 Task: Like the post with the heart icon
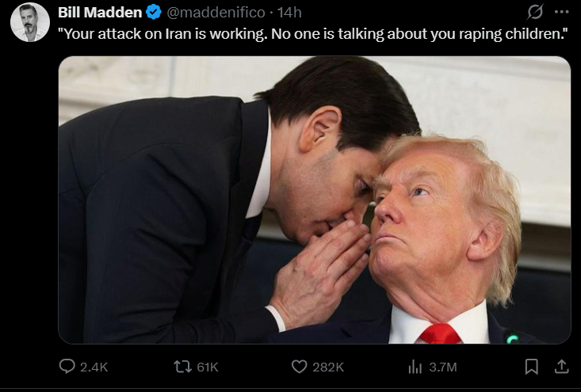[299, 367]
